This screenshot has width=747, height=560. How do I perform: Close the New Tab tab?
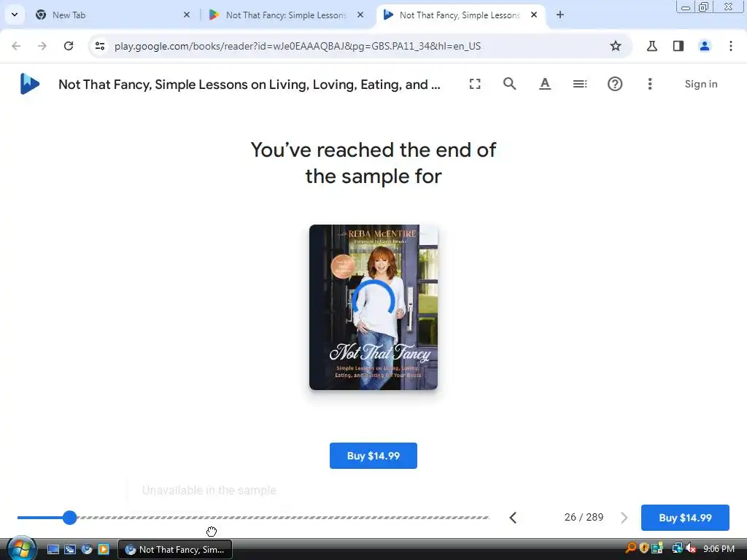(187, 15)
